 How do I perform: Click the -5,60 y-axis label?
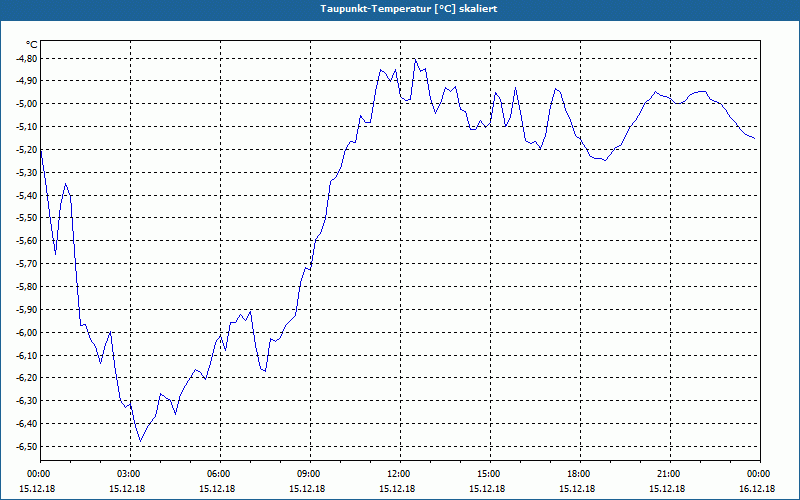coord(27,241)
